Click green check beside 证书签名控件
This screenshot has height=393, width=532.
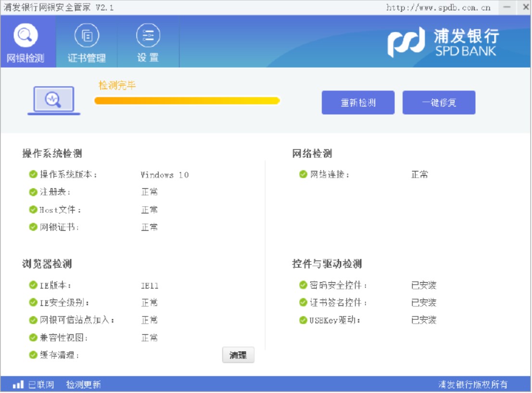[303, 302]
